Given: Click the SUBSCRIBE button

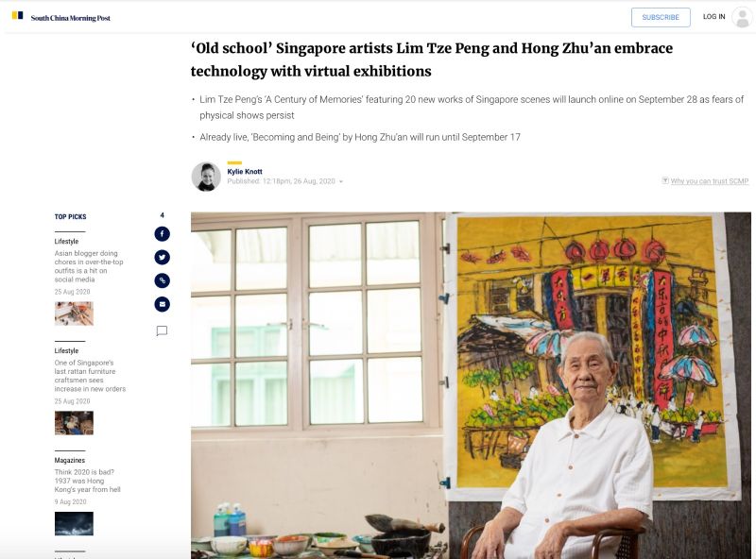Looking at the screenshot, I should (661, 17).
